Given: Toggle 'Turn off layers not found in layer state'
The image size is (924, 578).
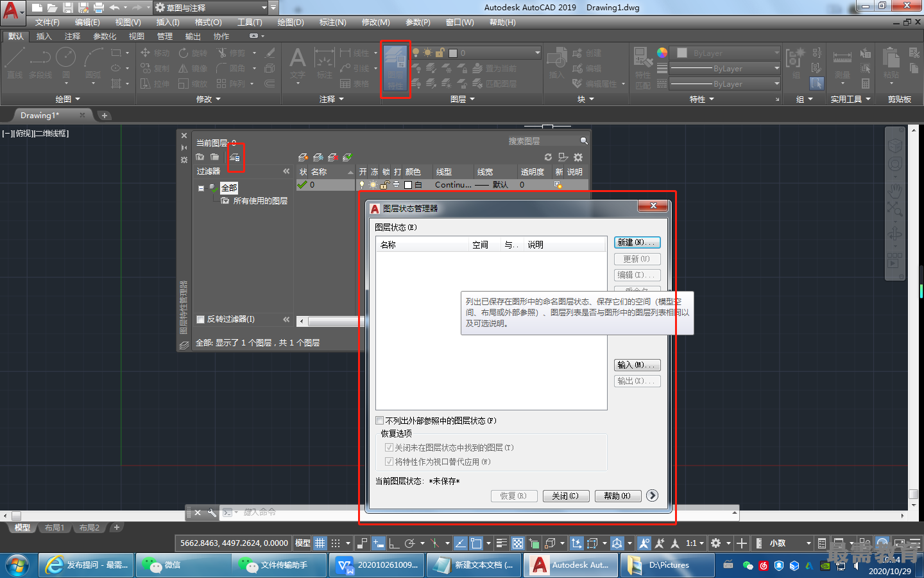Looking at the screenshot, I should [389, 448].
